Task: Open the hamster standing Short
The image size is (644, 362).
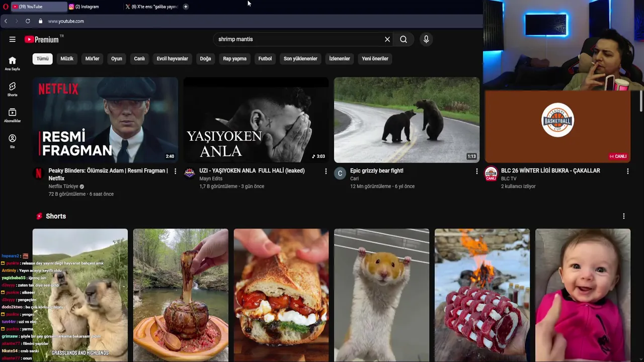Action: point(381,295)
